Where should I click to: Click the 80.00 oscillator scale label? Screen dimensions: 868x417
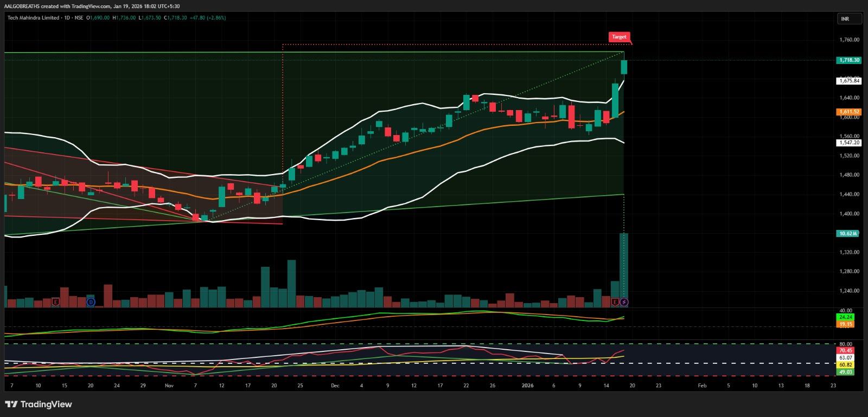click(x=845, y=344)
